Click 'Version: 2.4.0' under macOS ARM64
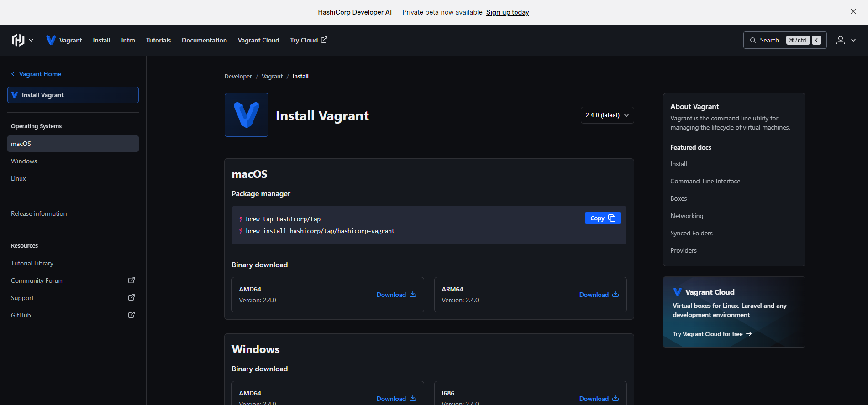868x405 pixels. pos(460,300)
